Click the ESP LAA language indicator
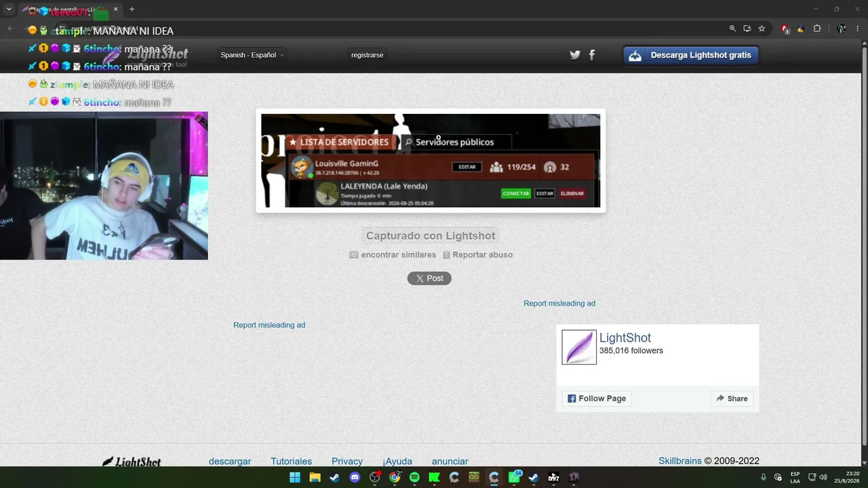Image resolution: width=868 pixels, height=488 pixels. point(795,477)
